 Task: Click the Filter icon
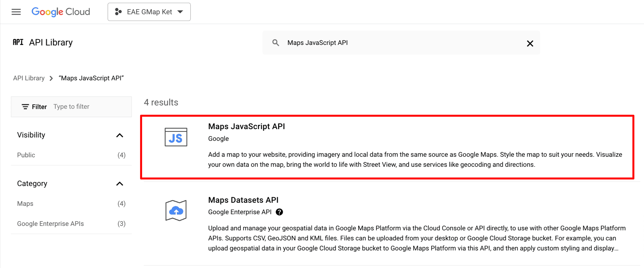[25, 107]
